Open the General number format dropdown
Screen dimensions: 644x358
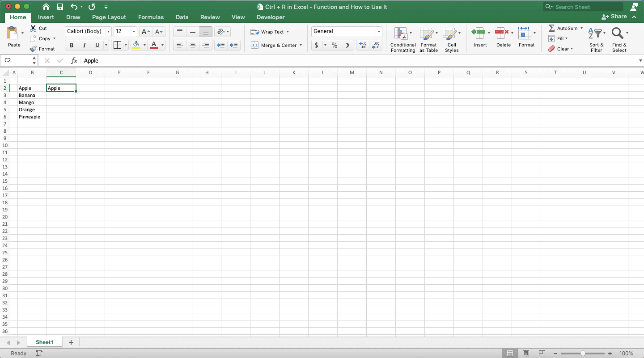(379, 31)
